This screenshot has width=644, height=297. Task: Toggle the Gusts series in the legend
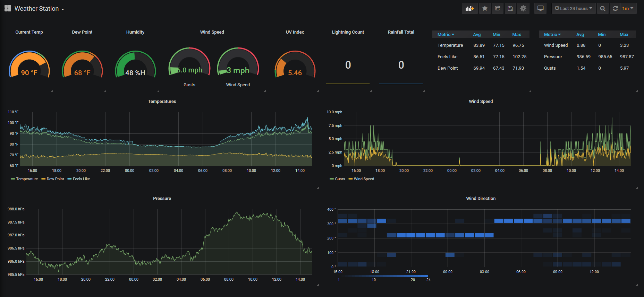pyautogui.click(x=340, y=179)
